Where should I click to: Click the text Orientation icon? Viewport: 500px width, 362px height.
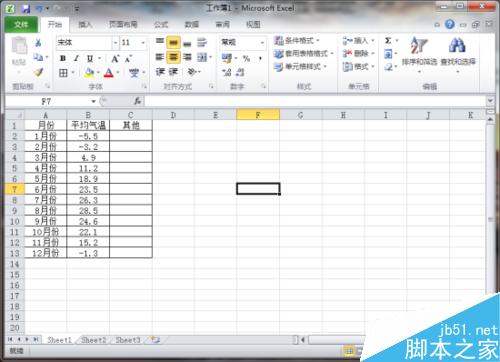(x=192, y=72)
